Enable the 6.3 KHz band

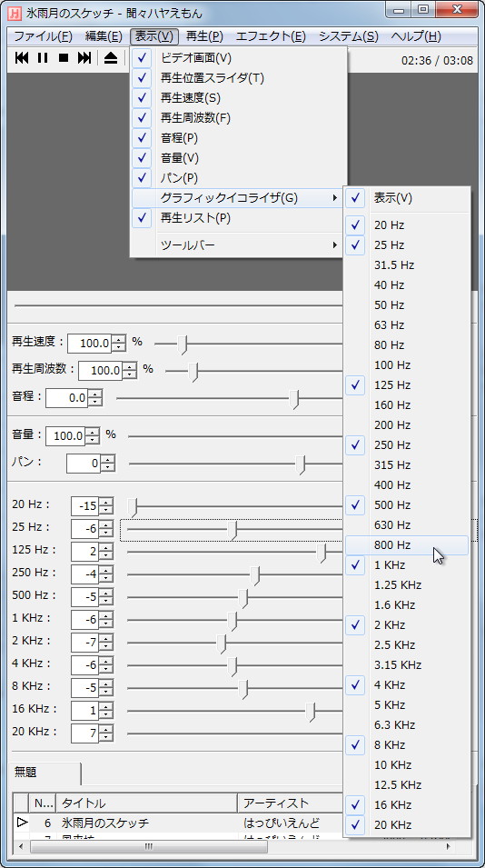[407, 725]
